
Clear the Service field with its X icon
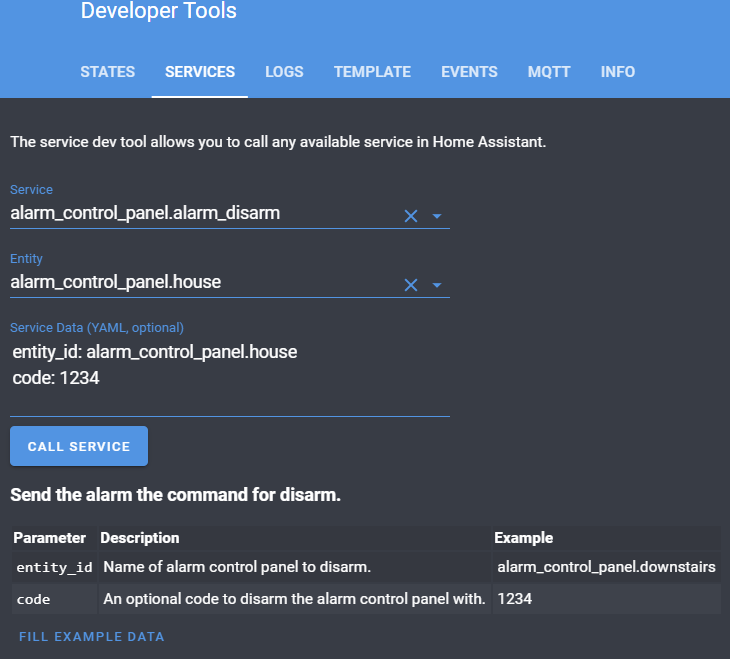411,216
